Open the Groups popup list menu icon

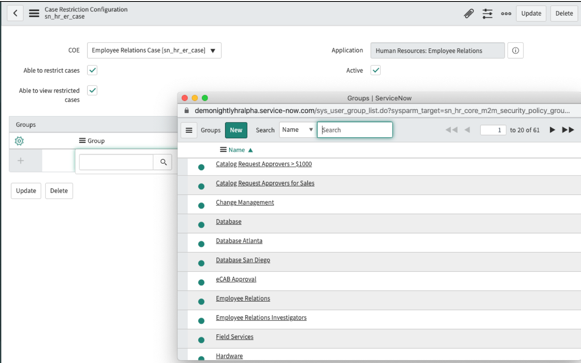pyautogui.click(x=189, y=130)
